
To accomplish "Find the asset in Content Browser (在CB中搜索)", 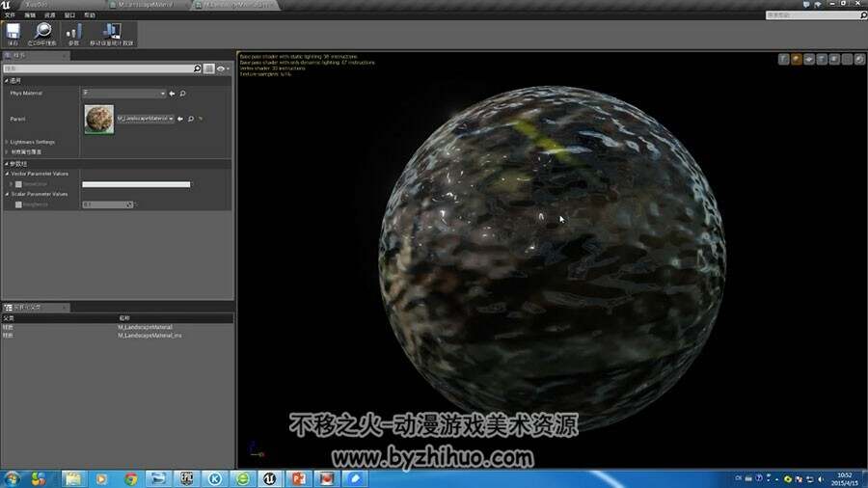I will [42, 34].
